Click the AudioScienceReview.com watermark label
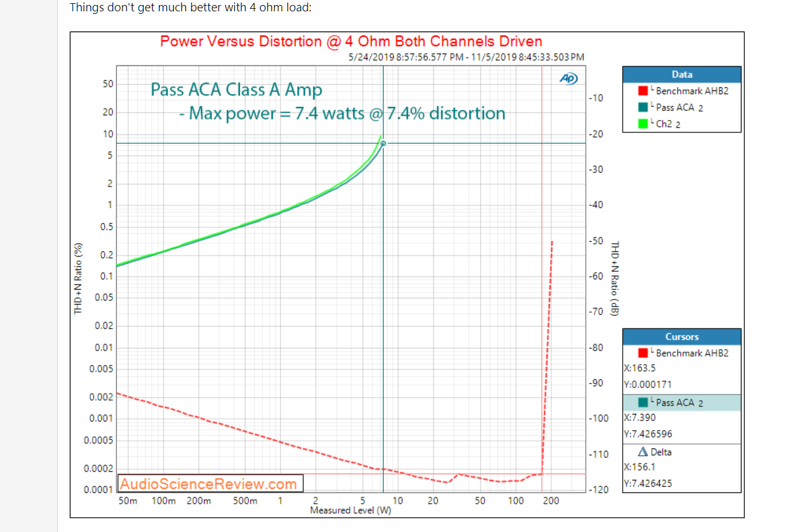The image size is (805, 532). [210, 483]
